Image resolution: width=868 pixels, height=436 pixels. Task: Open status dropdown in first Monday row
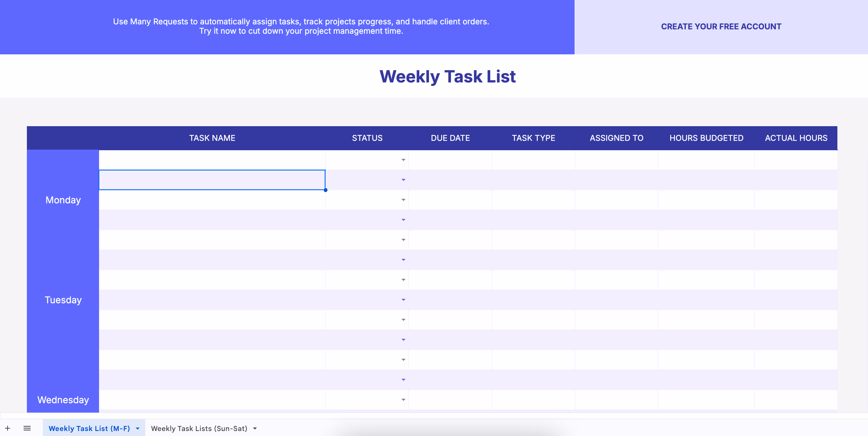[x=403, y=160]
